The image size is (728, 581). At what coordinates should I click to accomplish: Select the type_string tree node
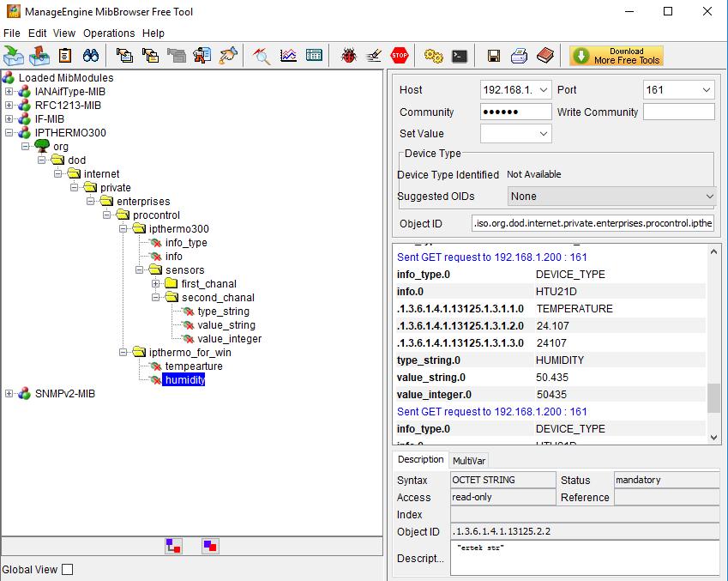223,312
